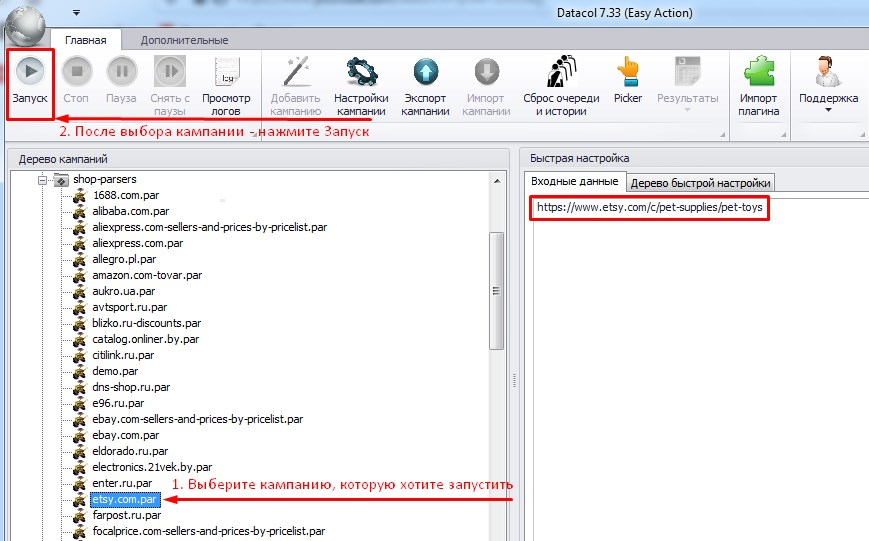This screenshot has width=869, height=541.
Task: Select aukro.ua.par campaign
Action: click(124, 291)
